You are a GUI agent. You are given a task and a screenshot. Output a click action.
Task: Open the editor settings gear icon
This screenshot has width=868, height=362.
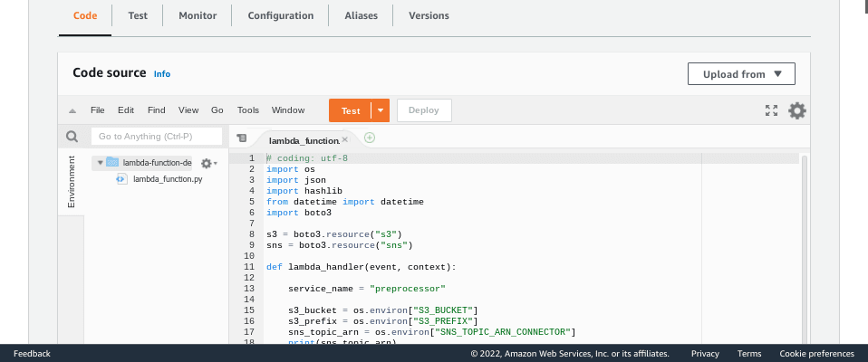click(797, 110)
